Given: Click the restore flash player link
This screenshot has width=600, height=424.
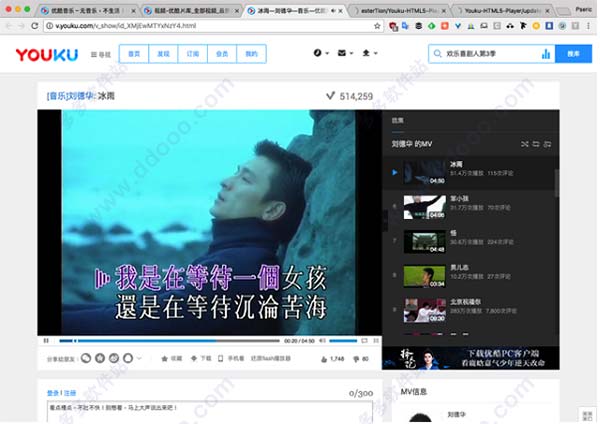Looking at the screenshot, I should [271, 359].
